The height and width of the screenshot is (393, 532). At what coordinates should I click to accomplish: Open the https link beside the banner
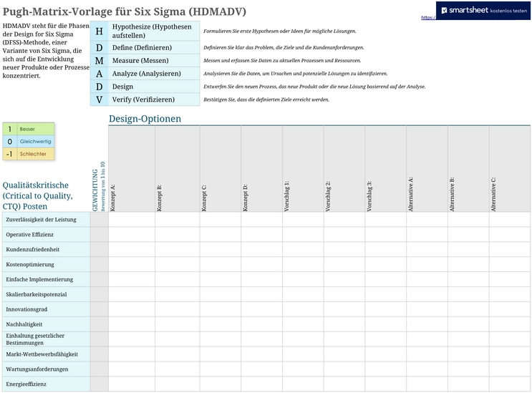(428, 17)
